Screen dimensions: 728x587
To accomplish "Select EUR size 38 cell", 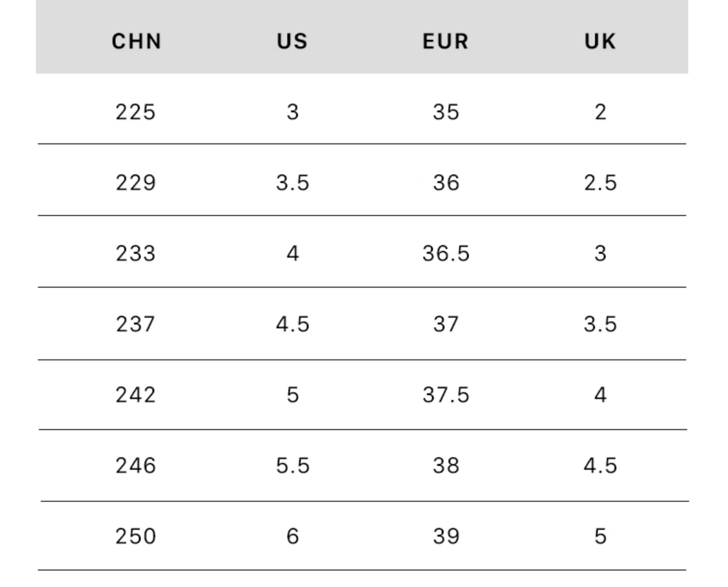I will tap(446, 465).
